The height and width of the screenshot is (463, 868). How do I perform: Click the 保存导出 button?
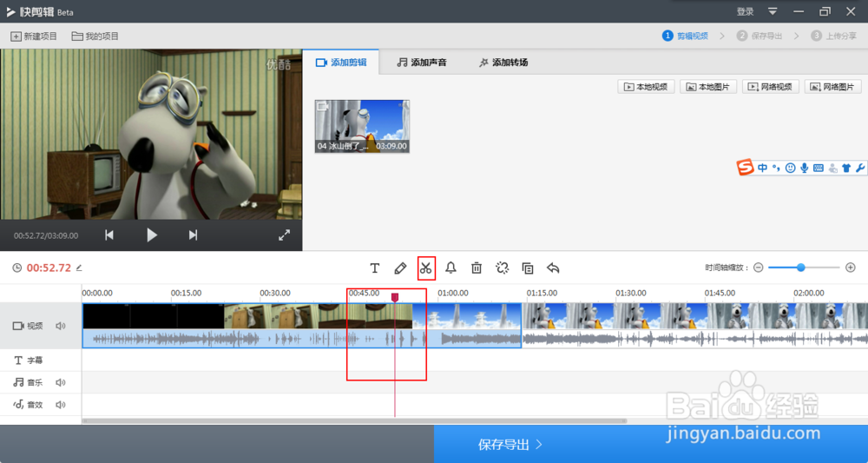point(651,444)
